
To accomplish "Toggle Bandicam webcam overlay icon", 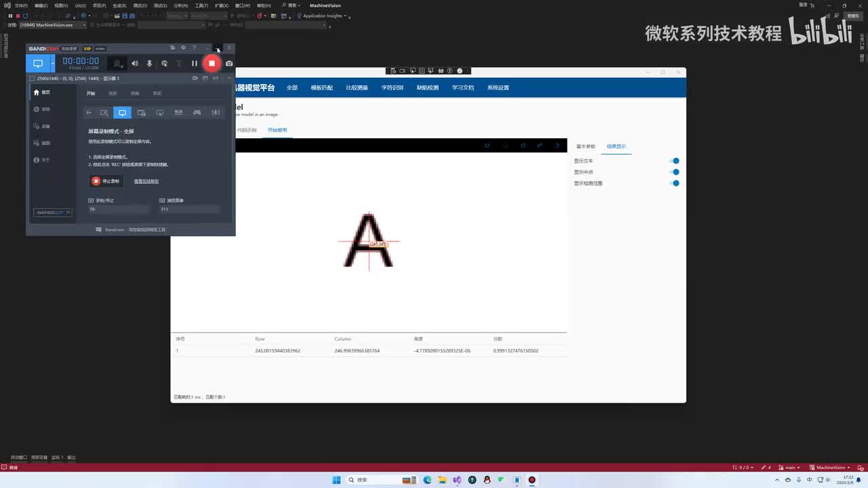I will click(x=117, y=63).
